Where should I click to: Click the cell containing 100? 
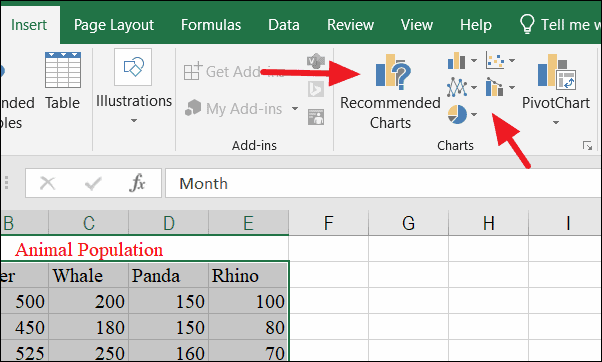point(248,301)
